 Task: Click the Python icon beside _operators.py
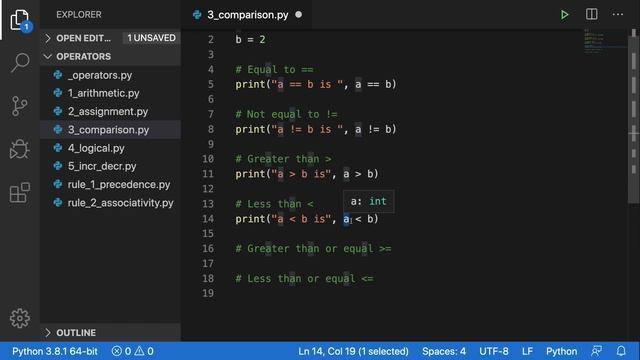(x=58, y=75)
